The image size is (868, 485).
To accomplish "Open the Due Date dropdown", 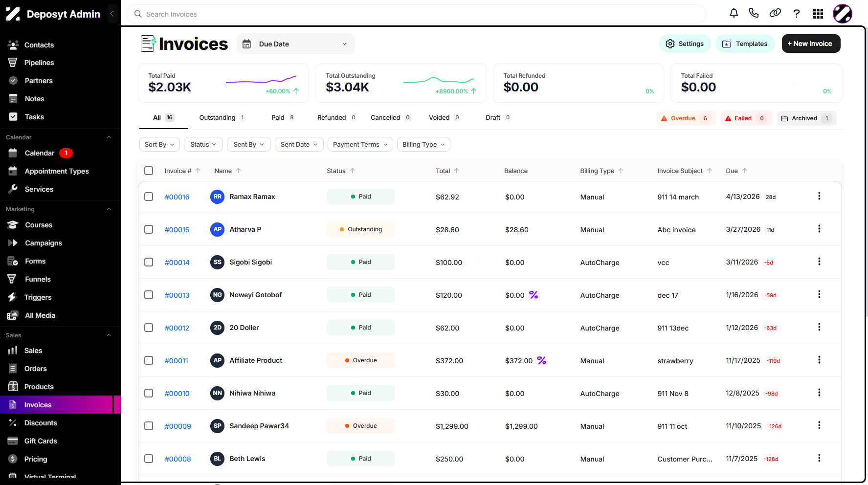I will (296, 44).
